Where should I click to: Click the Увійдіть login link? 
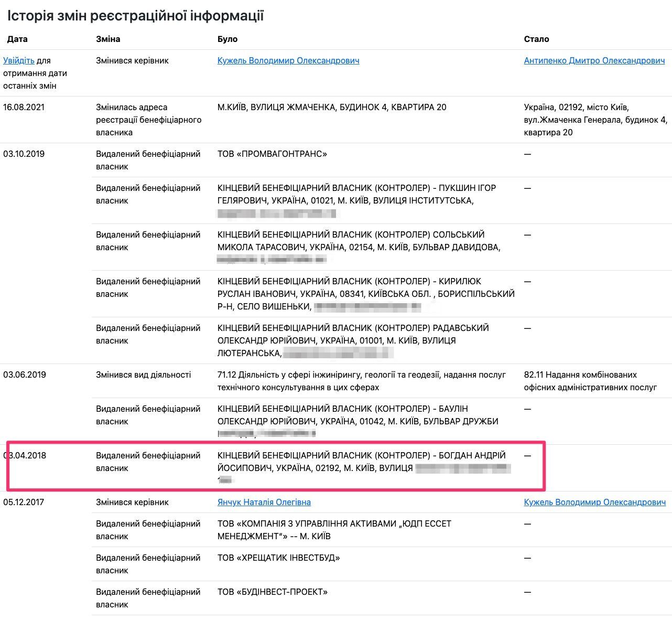pyautogui.click(x=19, y=61)
